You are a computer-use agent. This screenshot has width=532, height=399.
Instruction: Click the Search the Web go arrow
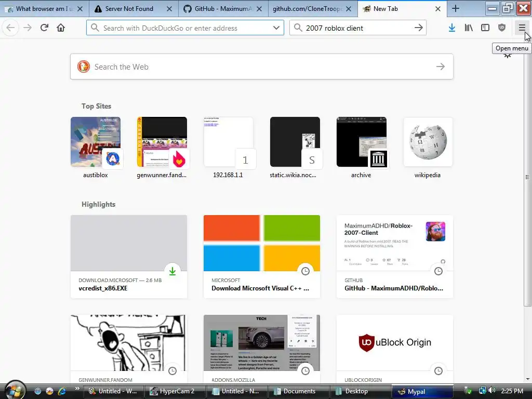441,66
